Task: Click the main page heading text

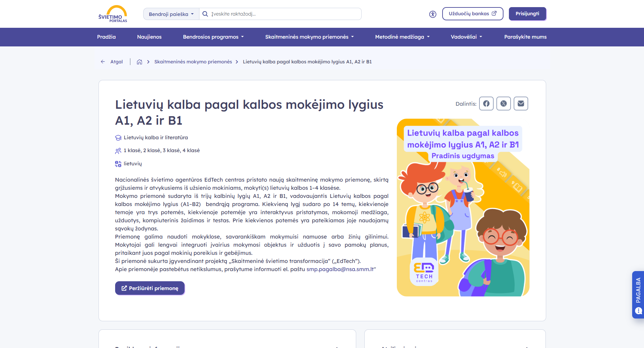Action: (249, 112)
